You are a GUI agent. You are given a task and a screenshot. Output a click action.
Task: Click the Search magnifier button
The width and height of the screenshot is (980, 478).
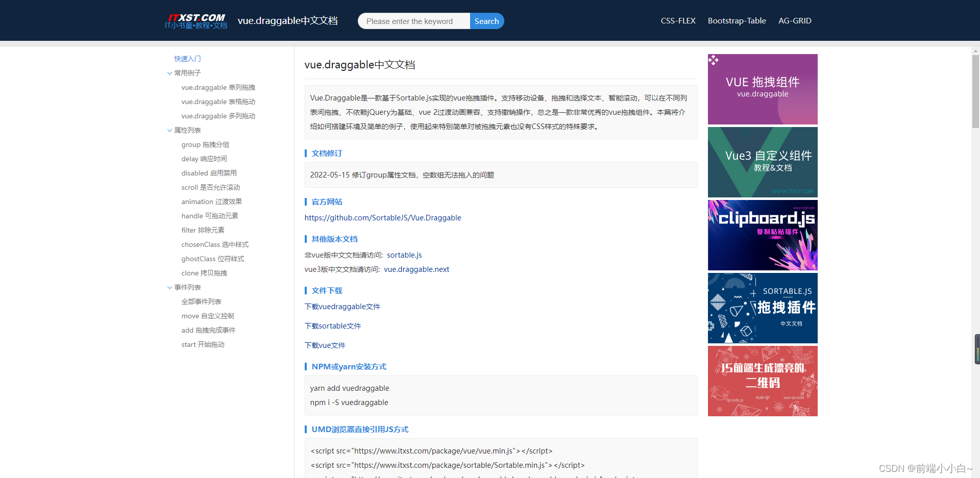tap(486, 21)
